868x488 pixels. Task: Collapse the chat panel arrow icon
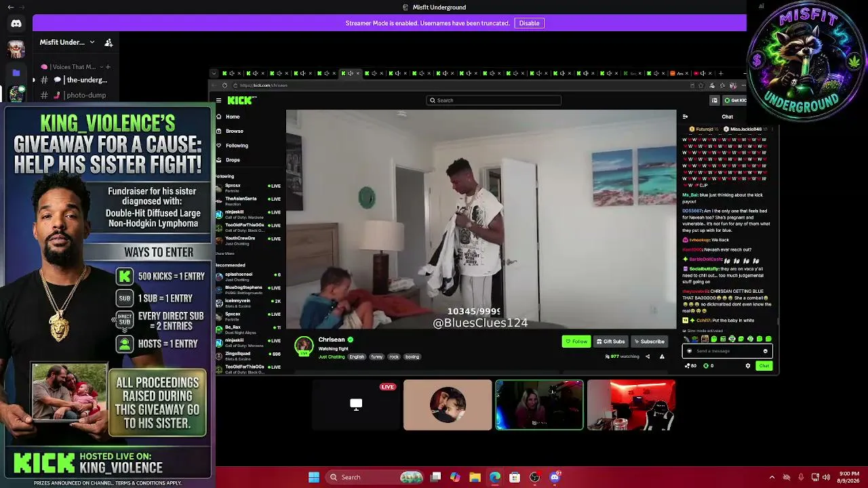coord(685,117)
